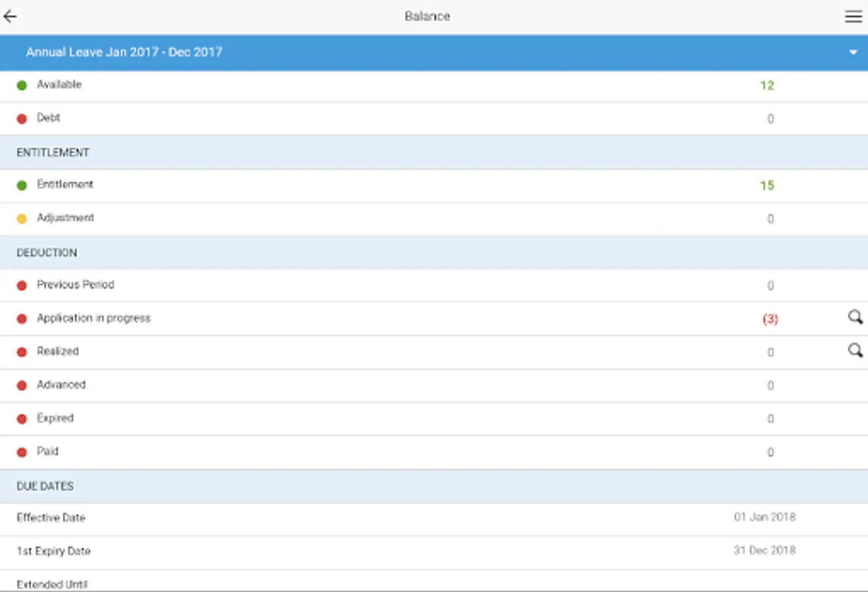Click the red dot beside Previous Period
Screen dimensions: 868x592
tap(22, 285)
